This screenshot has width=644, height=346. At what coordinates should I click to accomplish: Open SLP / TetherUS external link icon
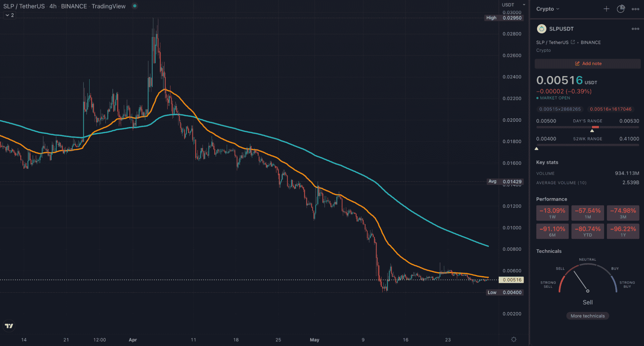coord(573,42)
